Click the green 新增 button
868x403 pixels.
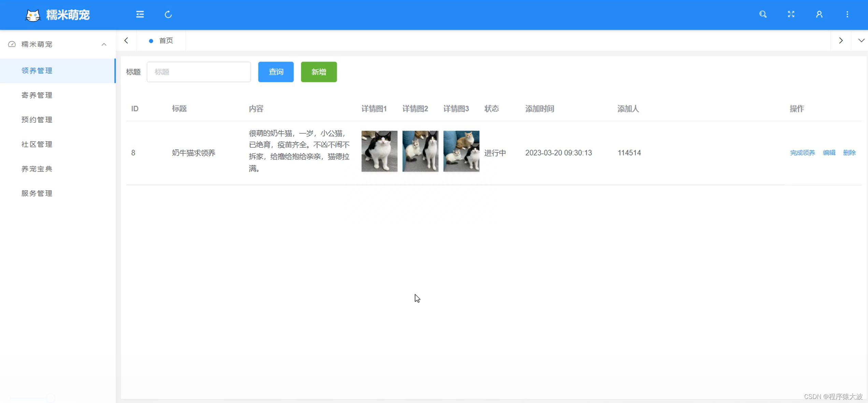318,72
